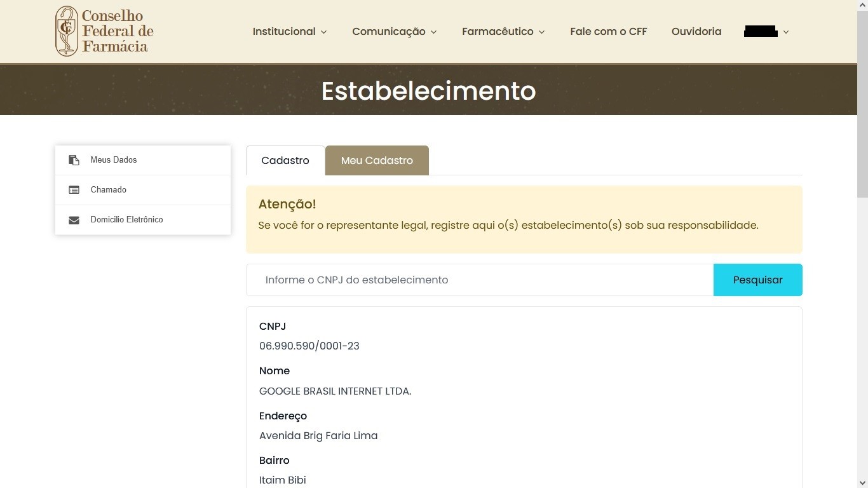Open Meus Dados text link in sidebar
868x488 pixels.
coord(114,160)
